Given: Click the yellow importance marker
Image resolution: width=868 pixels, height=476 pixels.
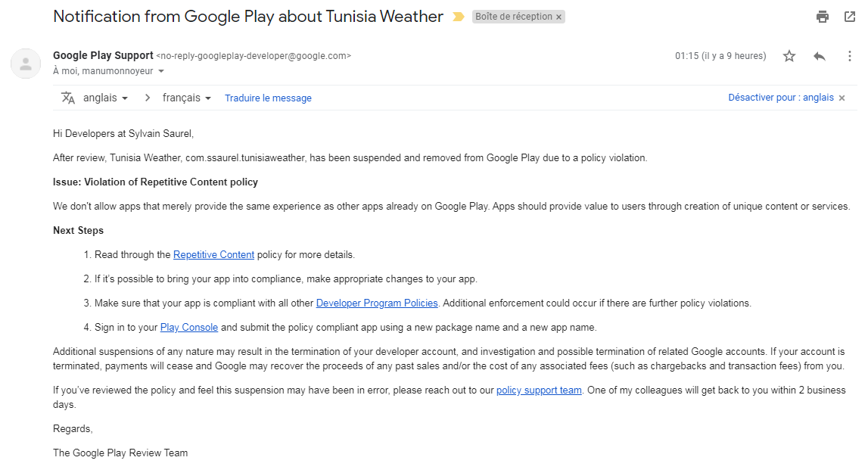Looking at the screenshot, I should pyautogui.click(x=458, y=17).
